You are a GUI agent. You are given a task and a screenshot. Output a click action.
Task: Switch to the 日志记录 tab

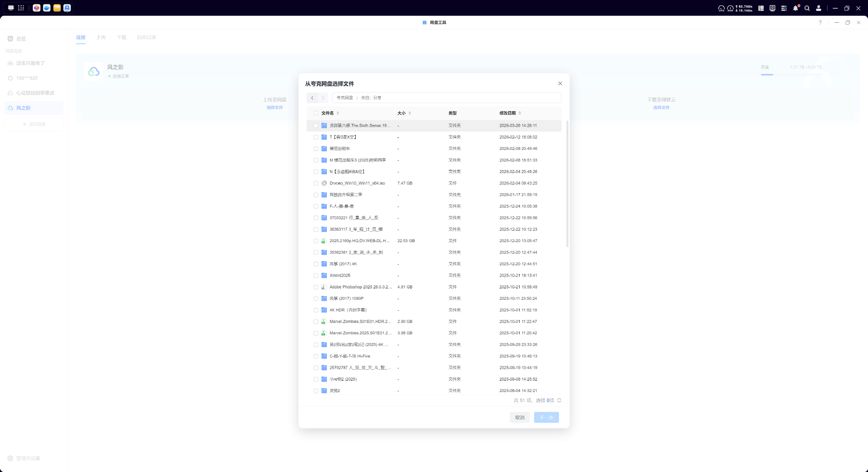click(146, 38)
